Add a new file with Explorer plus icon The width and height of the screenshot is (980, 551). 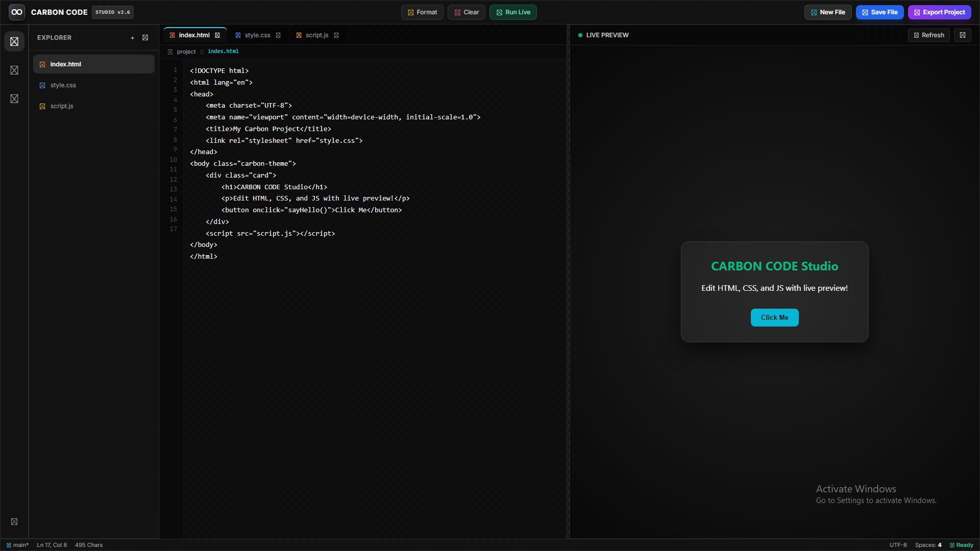(133, 38)
